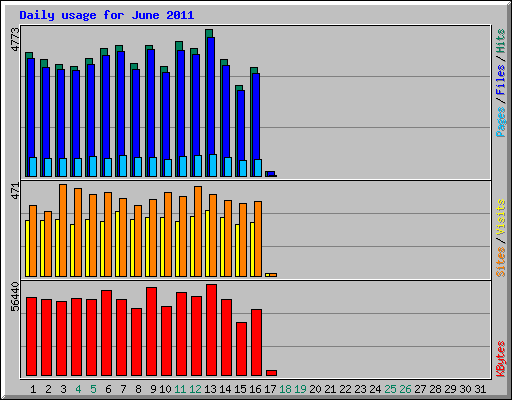This screenshot has height=400, width=512.
Task: Click green weekend day '25' label
Action: (x=390, y=389)
